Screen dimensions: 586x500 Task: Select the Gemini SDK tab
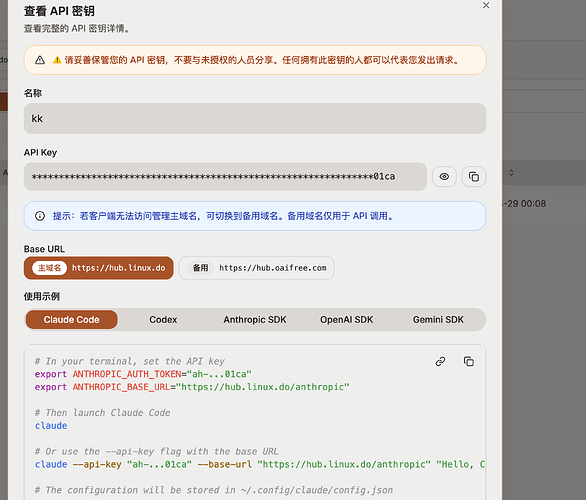click(x=438, y=320)
